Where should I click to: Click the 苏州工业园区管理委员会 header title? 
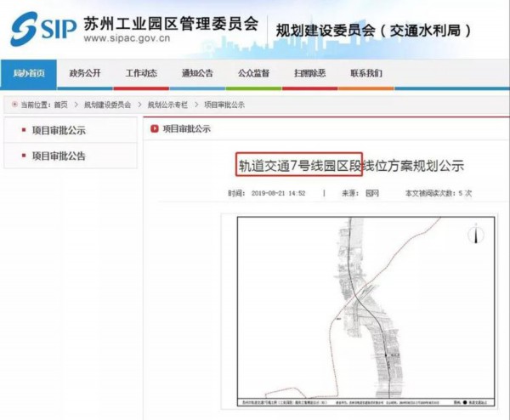pos(171,24)
